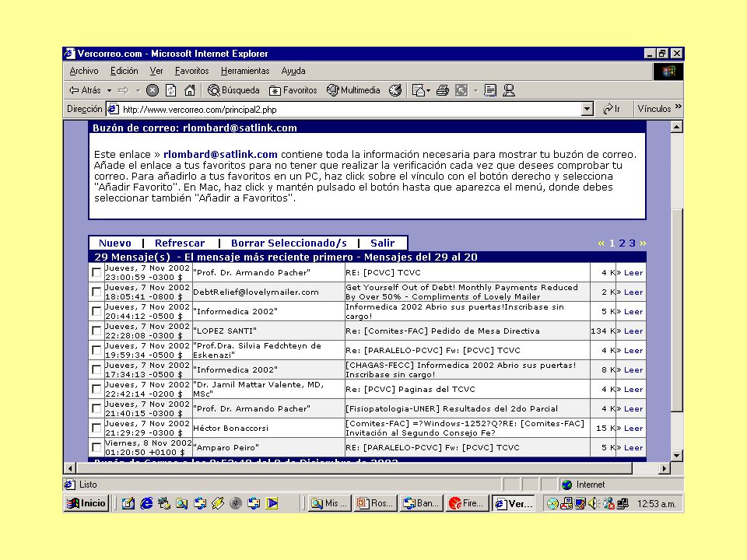Open the Ver menu
Image resolution: width=747 pixels, height=560 pixels.
pyautogui.click(x=156, y=71)
